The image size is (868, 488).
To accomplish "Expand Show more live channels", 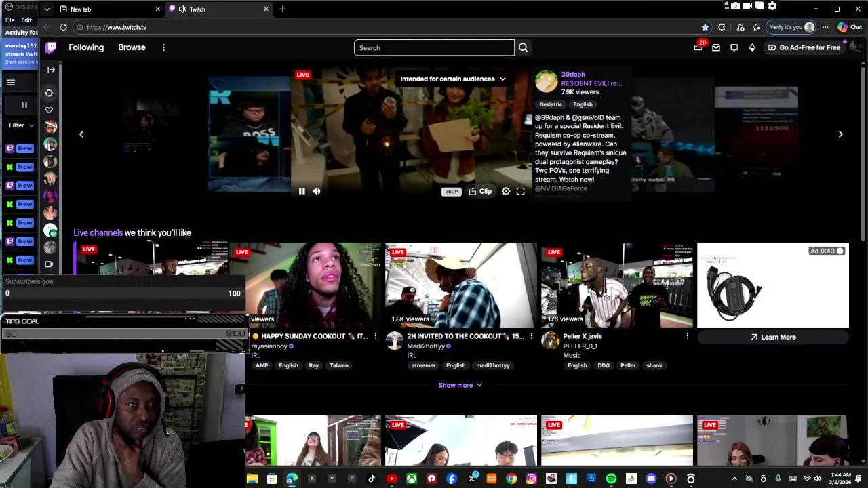I will [460, 385].
